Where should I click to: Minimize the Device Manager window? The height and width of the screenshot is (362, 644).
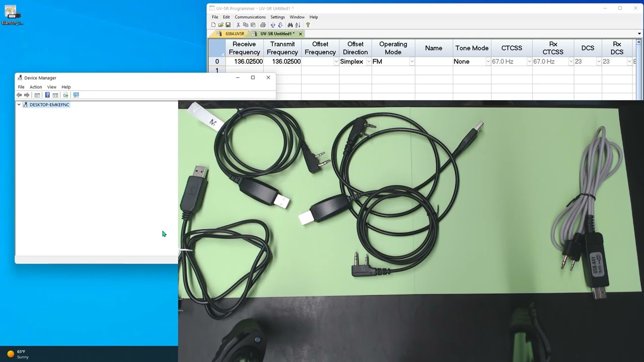(237, 77)
